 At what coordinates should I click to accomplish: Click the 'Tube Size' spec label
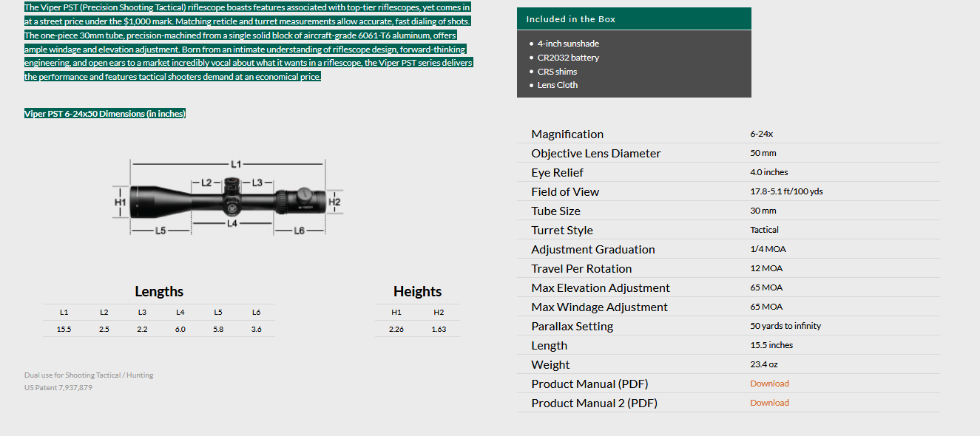pos(555,211)
